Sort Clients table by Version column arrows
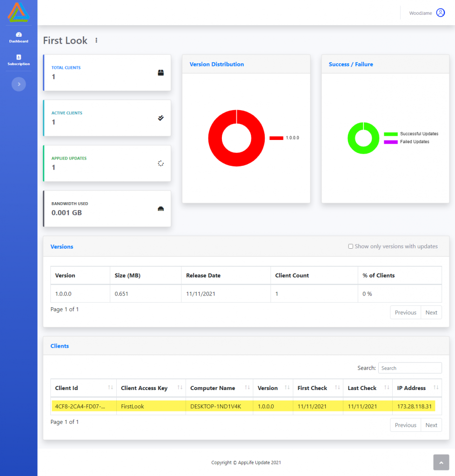This screenshot has height=476, width=455. [x=287, y=387]
